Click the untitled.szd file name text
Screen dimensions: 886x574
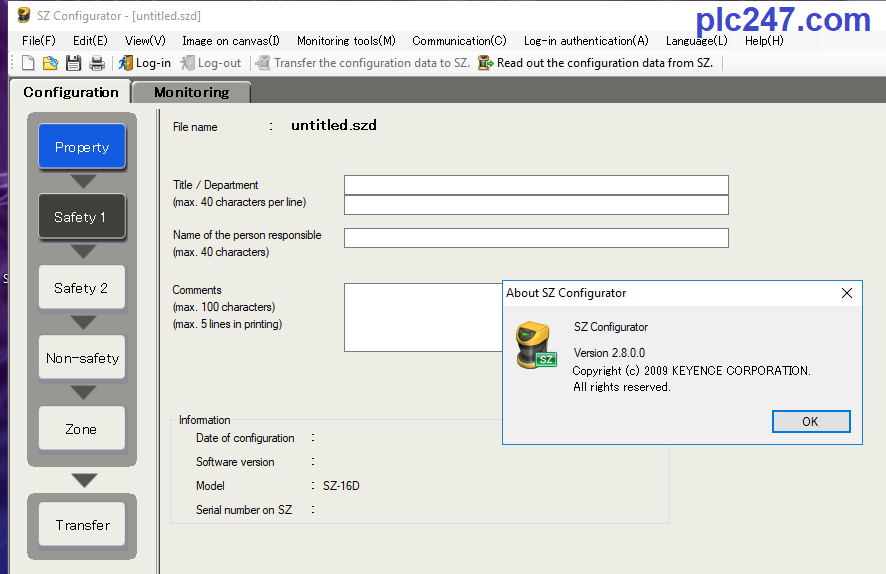pos(334,125)
